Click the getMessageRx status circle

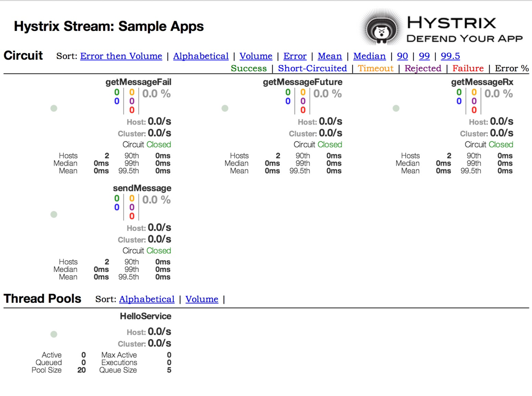point(396,108)
